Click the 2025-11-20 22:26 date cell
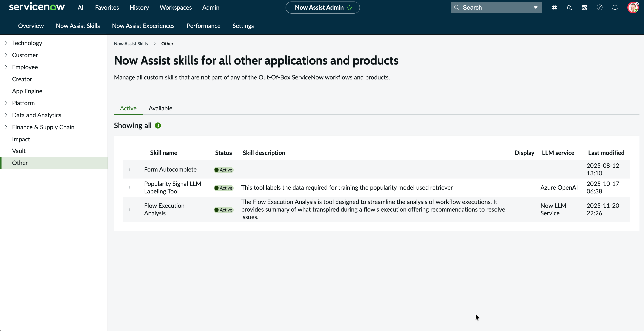 tap(603, 209)
